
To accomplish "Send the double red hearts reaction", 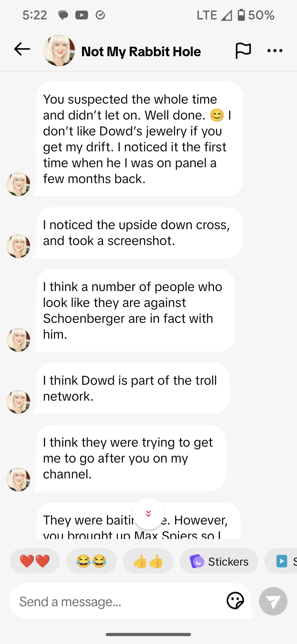I will pyautogui.click(x=35, y=561).
